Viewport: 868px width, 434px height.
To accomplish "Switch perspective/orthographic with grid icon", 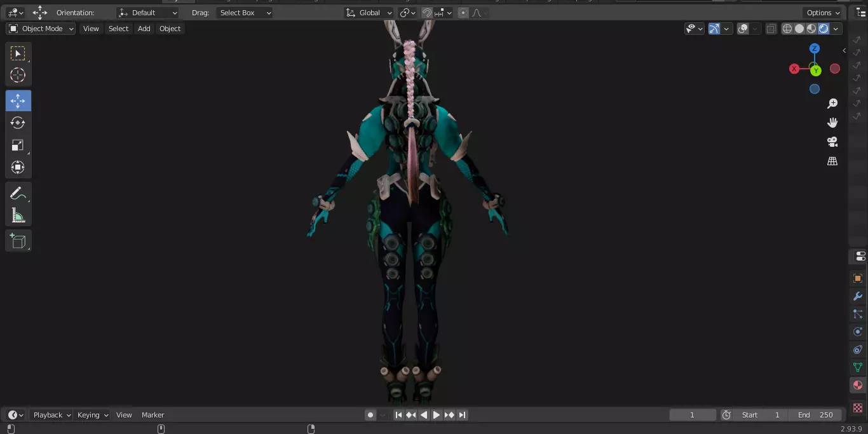I will point(832,161).
